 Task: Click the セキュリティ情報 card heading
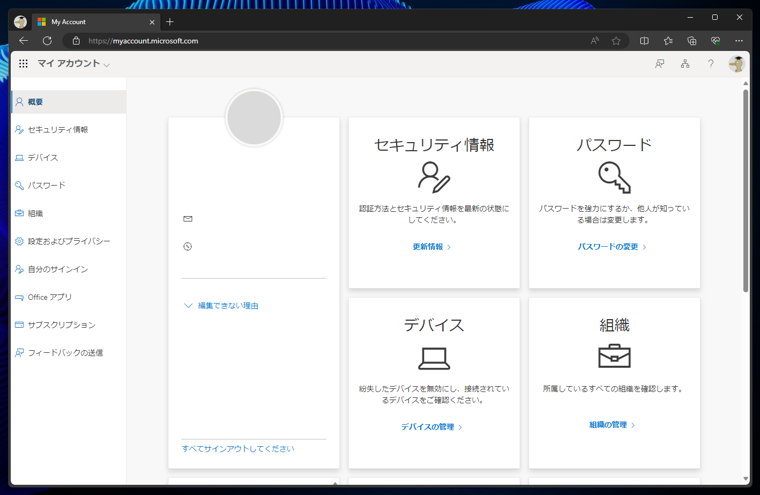pyautogui.click(x=434, y=144)
